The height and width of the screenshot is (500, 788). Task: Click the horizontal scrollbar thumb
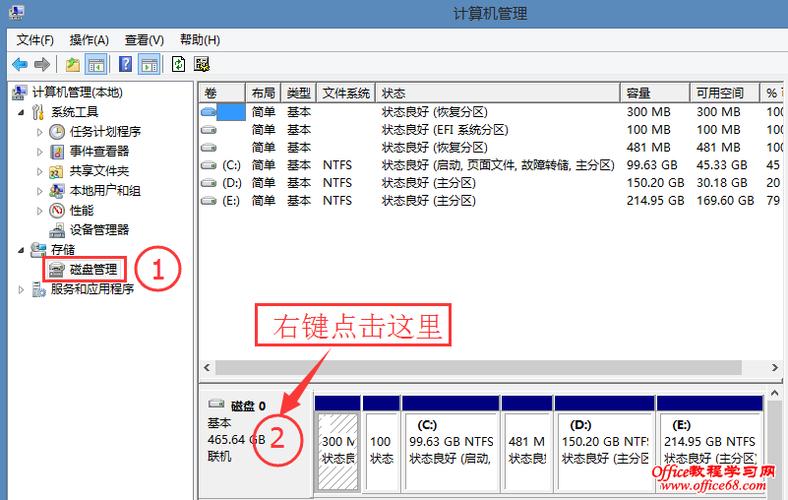click(478, 368)
